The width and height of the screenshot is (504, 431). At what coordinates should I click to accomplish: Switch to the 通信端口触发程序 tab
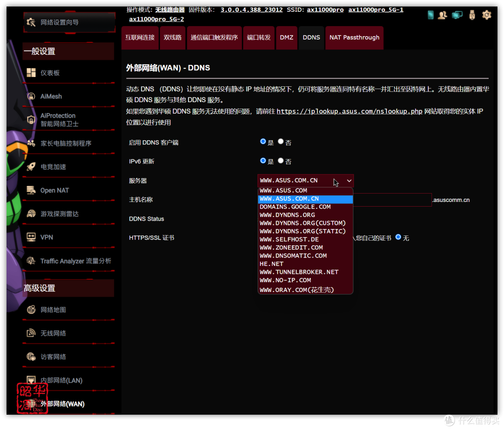click(214, 38)
